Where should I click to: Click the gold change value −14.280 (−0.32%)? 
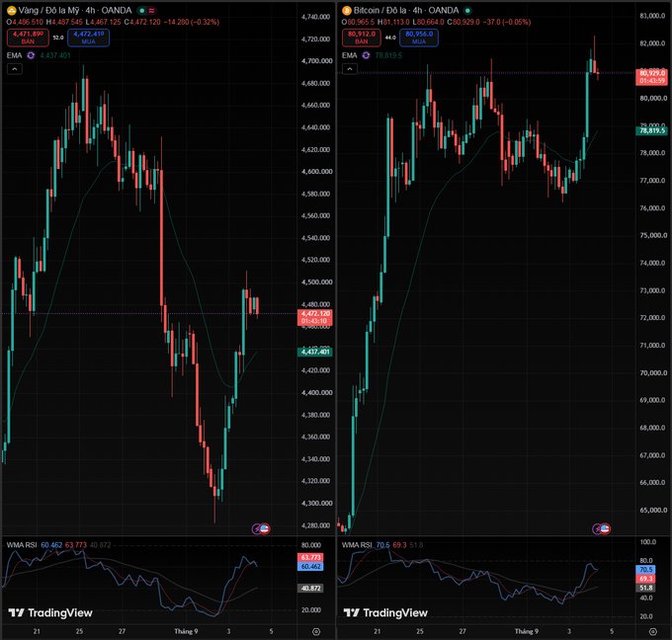pyautogui.click(x=191, y=22)
